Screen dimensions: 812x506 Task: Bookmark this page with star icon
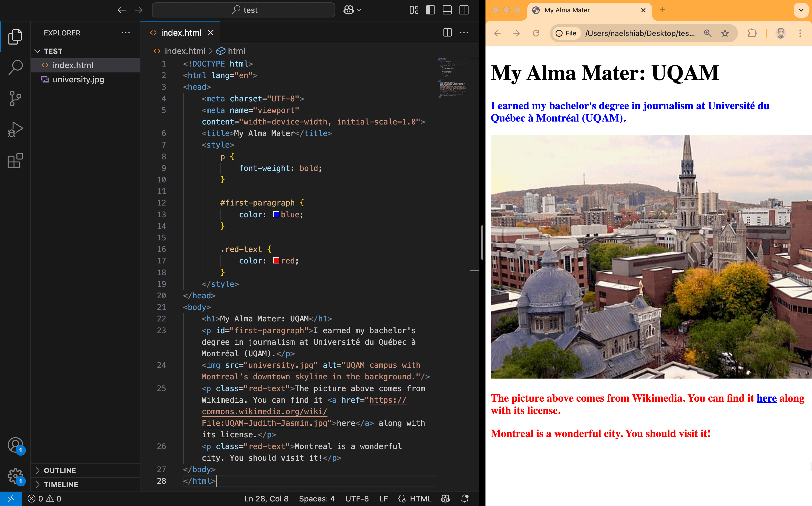(x=725, y=33)
